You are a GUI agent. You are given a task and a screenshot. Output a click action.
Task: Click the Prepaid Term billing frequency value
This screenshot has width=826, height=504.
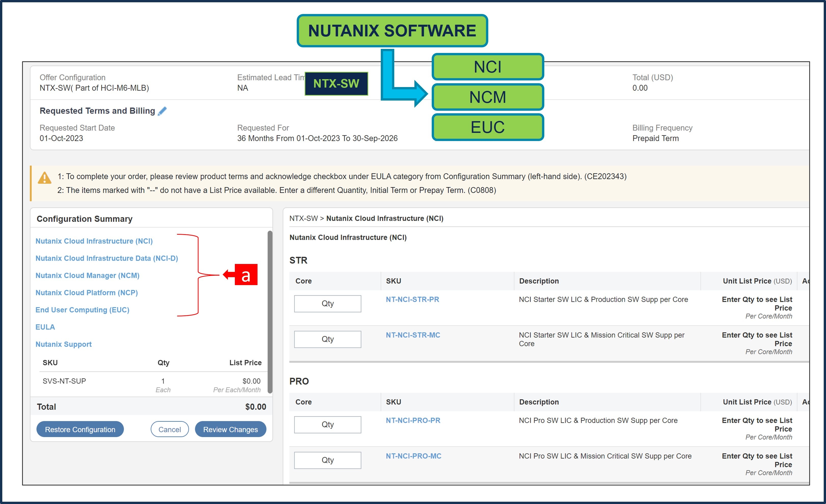point(655,138)
